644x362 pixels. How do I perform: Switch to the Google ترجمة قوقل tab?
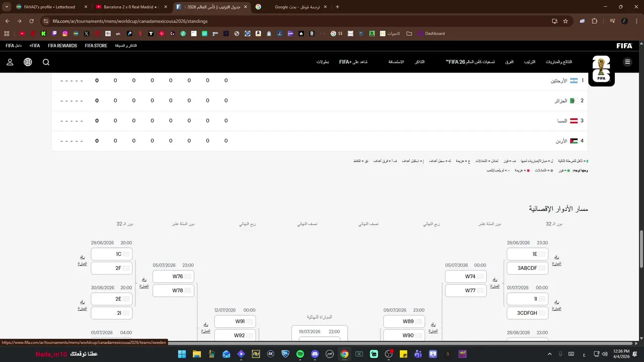292,7
